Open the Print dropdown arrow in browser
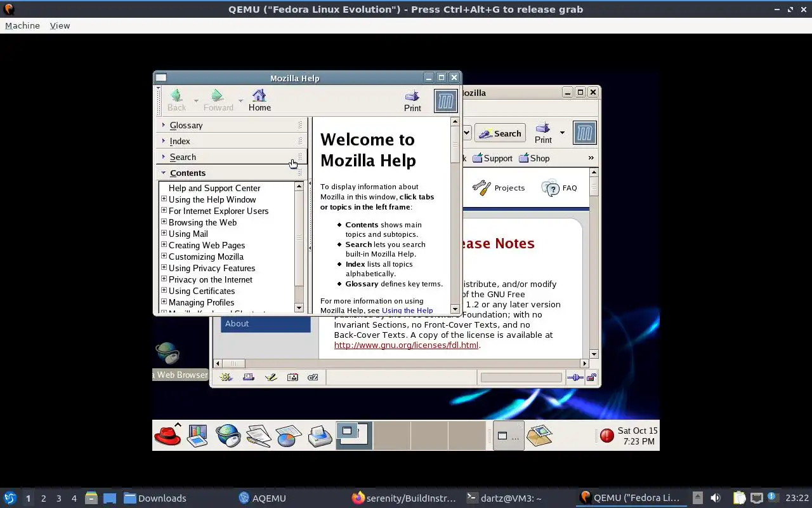Viewport: 812px width, 508px height. (562, 133)
